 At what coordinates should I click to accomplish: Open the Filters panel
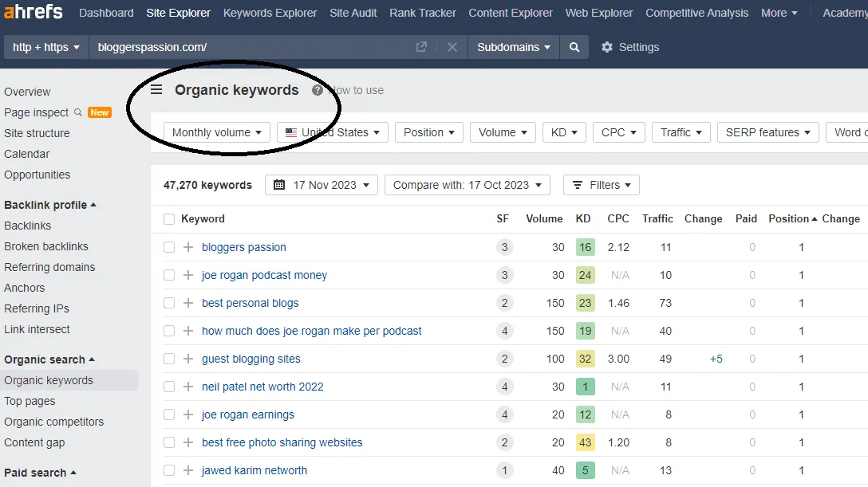click(x=601, y=184)
